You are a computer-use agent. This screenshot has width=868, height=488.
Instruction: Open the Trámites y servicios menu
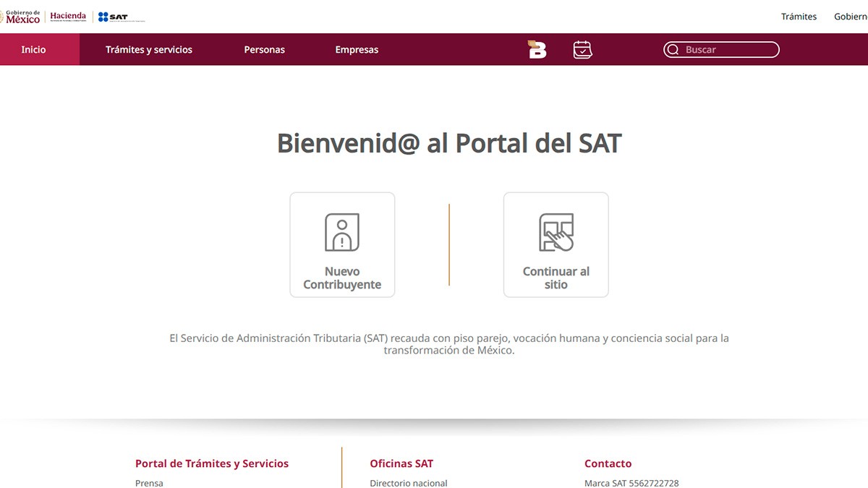[x=148, y=49]
